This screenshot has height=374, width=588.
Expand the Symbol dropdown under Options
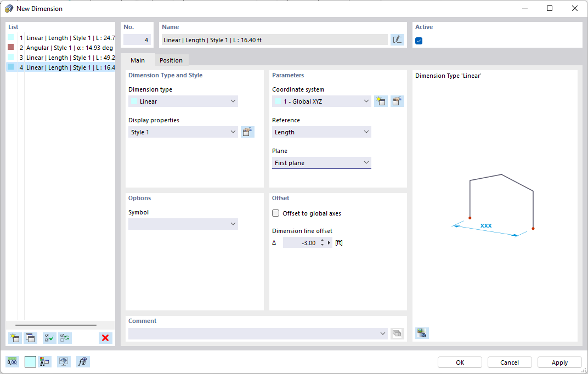coord(234,224)
